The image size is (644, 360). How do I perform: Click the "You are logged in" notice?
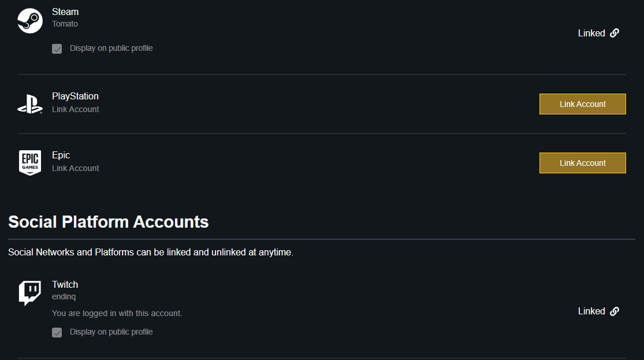117,313
